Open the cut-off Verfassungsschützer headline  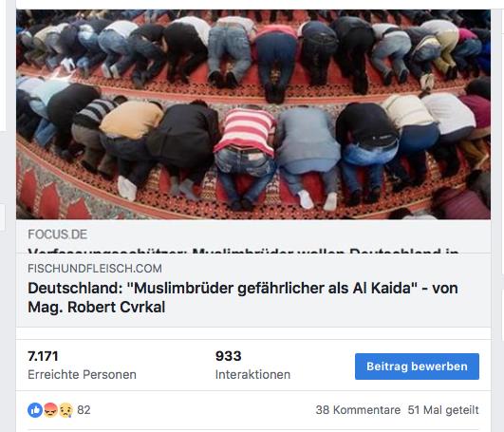point(243,251)
